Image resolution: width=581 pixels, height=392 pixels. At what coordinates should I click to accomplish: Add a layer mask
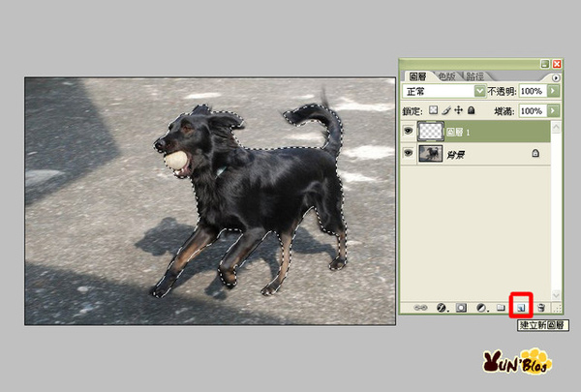461,308
